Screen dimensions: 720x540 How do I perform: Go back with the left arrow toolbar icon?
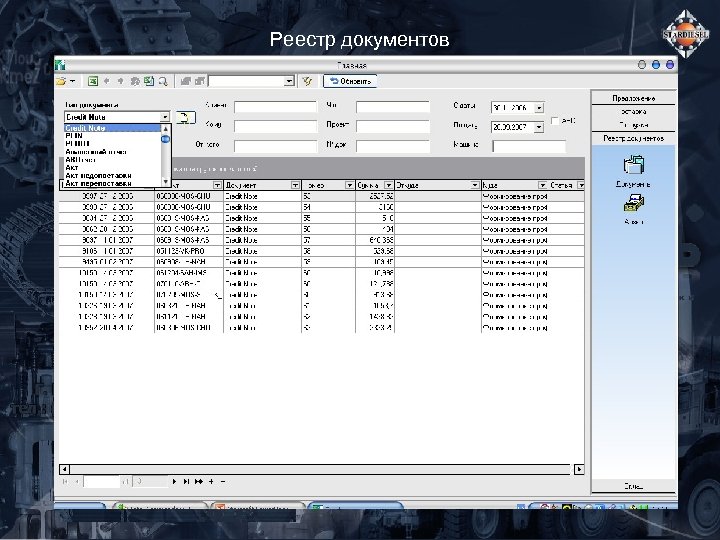pyautogui.click(x=107, y=81)
